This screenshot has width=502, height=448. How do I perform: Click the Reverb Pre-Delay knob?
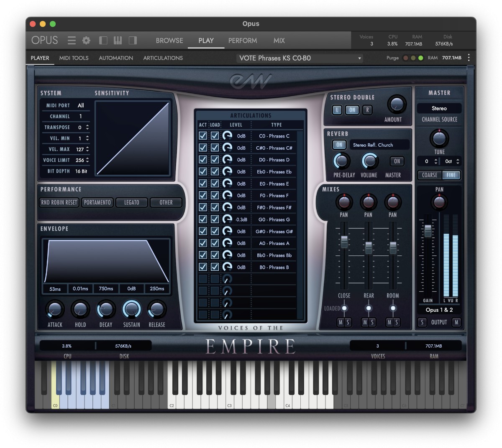click(x=342, y=161)
